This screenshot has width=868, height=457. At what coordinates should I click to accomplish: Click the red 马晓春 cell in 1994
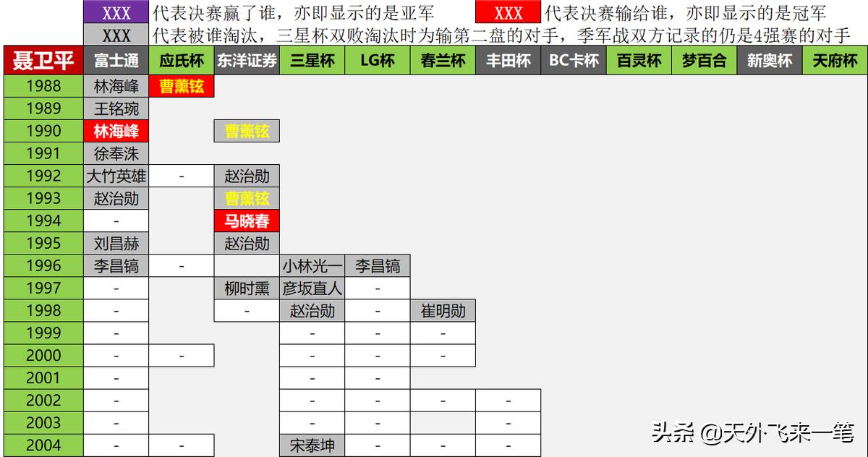[246, 221]
